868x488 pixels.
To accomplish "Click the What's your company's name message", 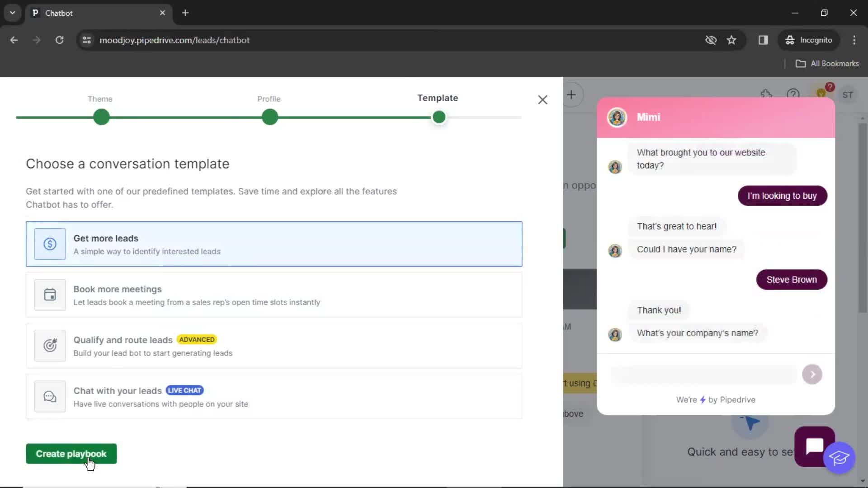I will tap(697, 333).
